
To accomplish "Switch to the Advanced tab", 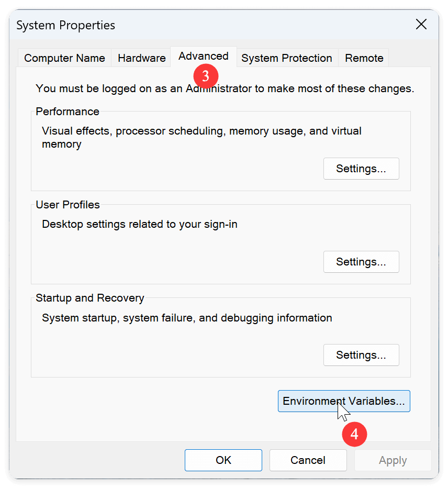I will coord(203,56).
